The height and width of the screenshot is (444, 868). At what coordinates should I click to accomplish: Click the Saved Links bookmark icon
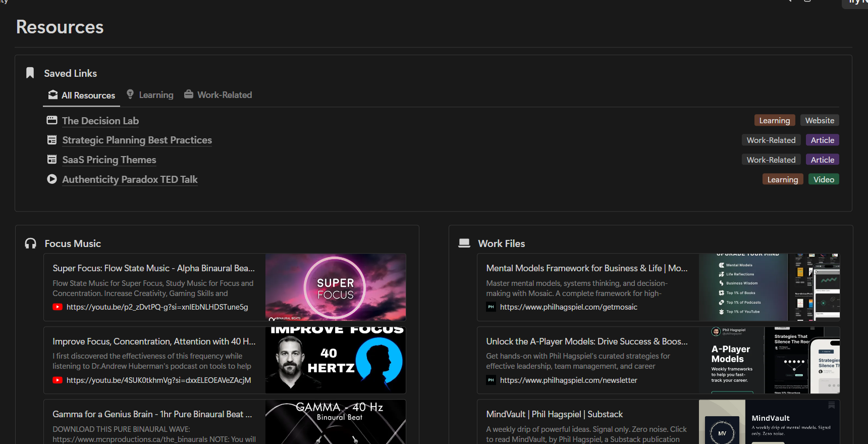pyautogui.click(x=30, y=73)
